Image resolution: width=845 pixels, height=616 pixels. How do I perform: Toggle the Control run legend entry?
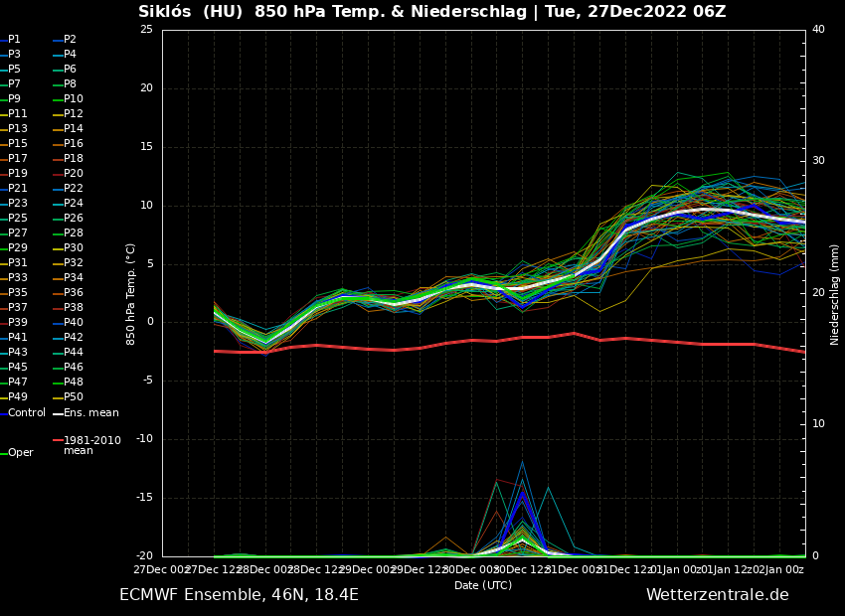[26, 413]
